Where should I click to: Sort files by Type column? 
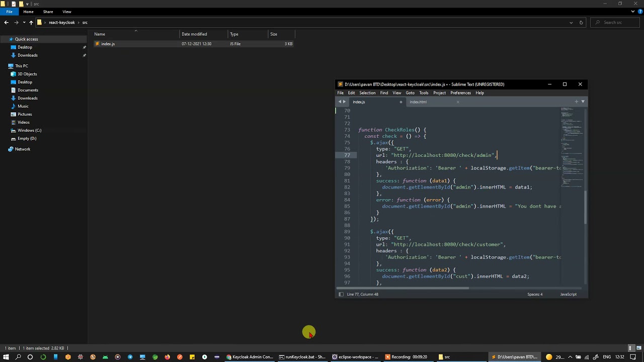pos(248,34)
